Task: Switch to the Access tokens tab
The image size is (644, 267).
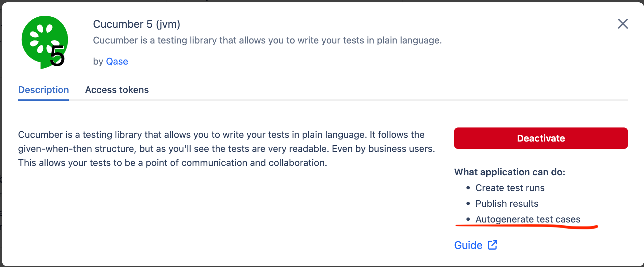Action: [x=117, y=90]
